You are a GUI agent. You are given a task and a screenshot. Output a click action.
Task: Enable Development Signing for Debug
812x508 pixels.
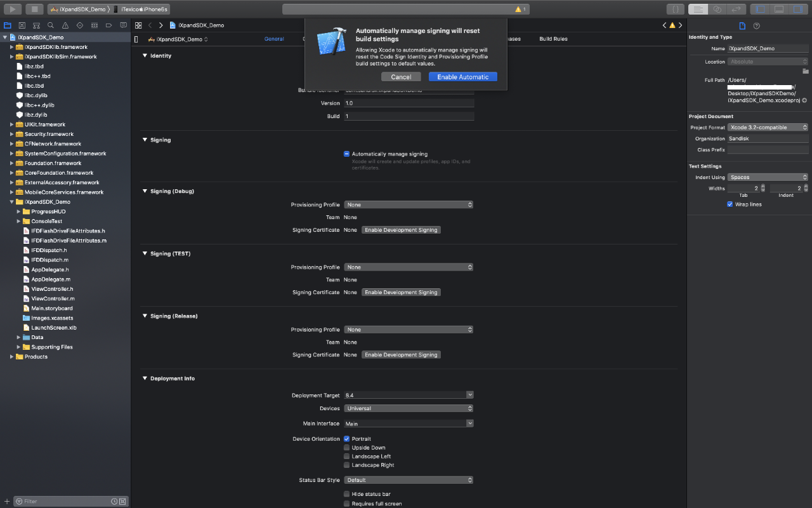pyautogui.click(x=401, y=230)
